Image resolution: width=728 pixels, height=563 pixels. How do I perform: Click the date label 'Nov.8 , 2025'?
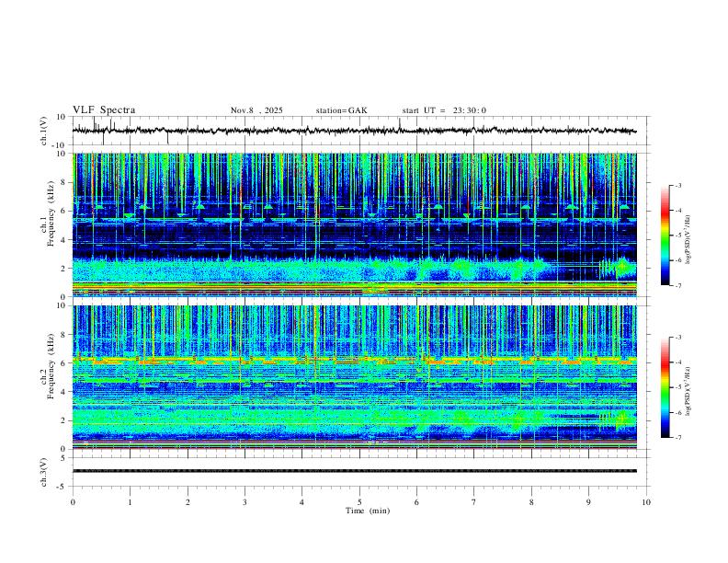pos(256,110)
